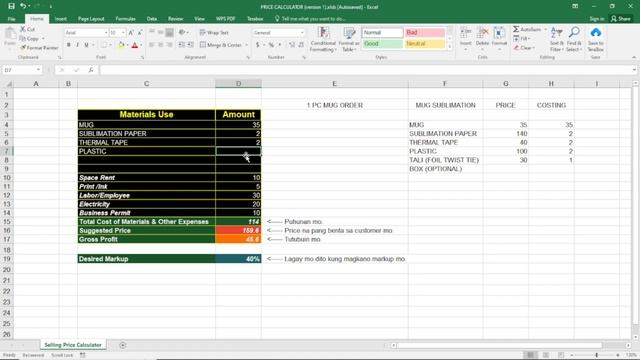Switch to the Page Layout tab

click(91, 19)
